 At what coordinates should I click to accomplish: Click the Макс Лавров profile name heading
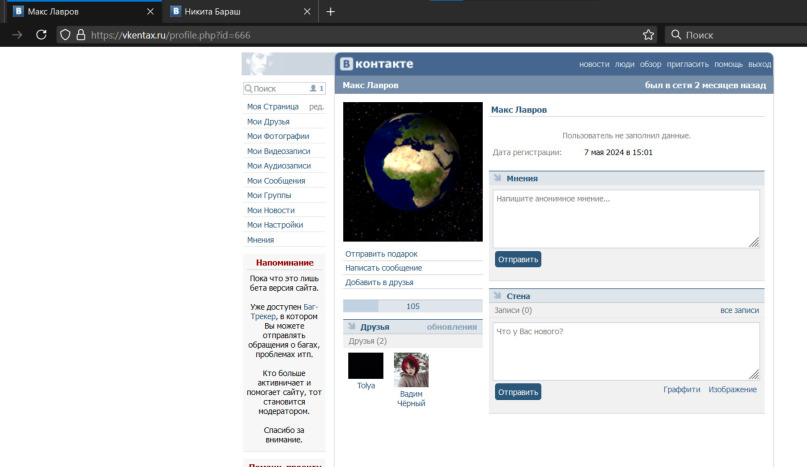pos(519,110)
